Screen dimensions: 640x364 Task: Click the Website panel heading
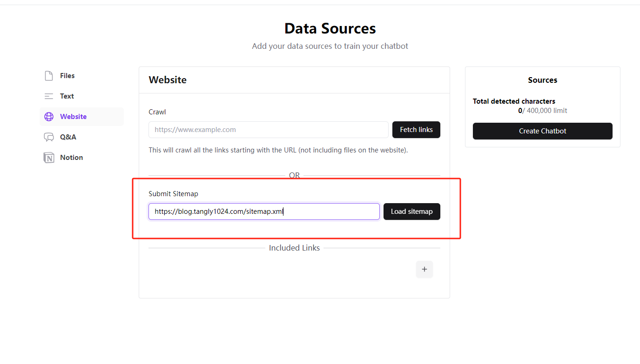click(168, 80)
